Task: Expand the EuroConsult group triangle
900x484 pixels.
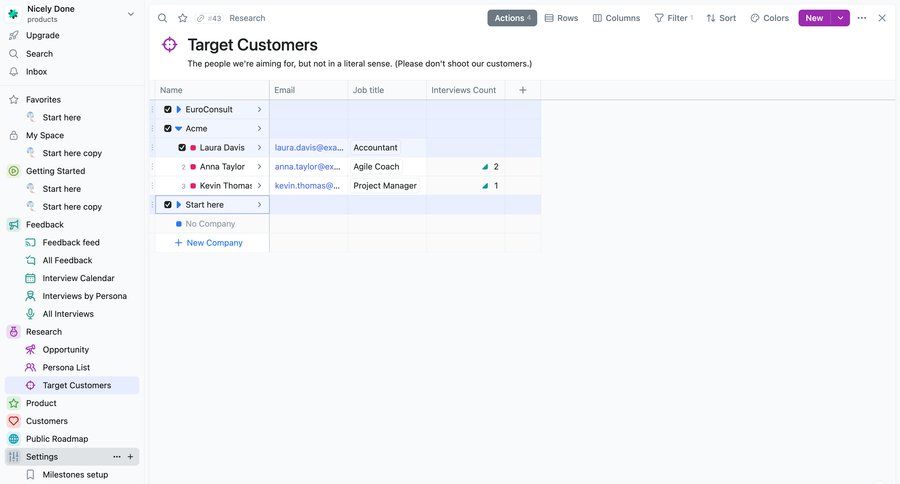Action: click(179, 109)
